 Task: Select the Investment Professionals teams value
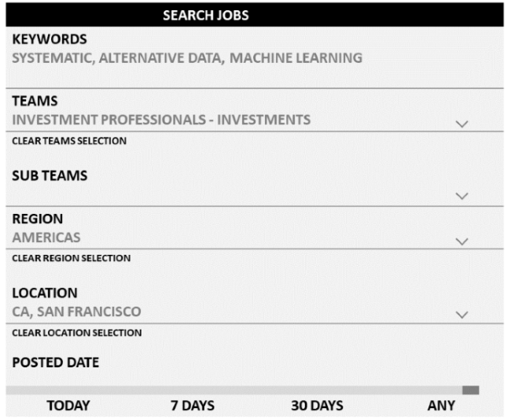161,120
